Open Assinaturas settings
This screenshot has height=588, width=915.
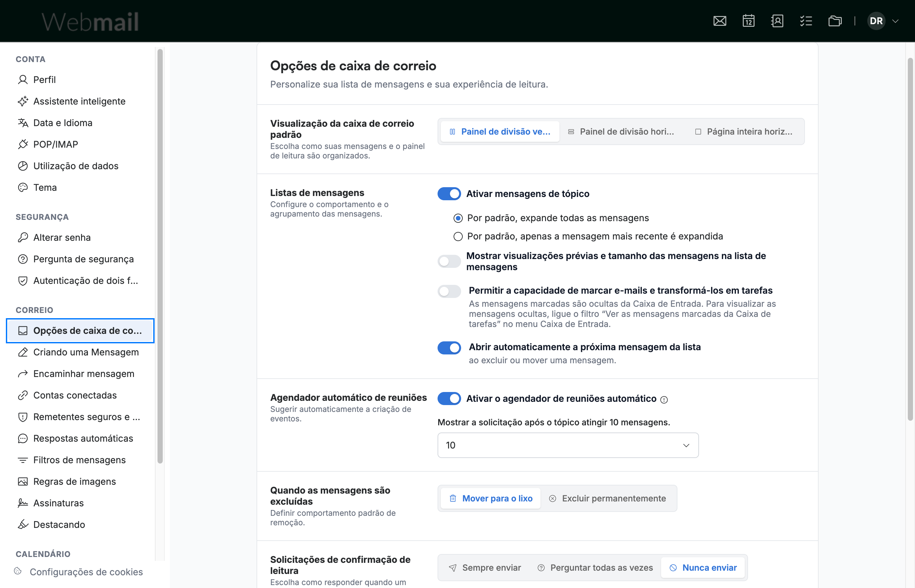click(x=80, y=503)
